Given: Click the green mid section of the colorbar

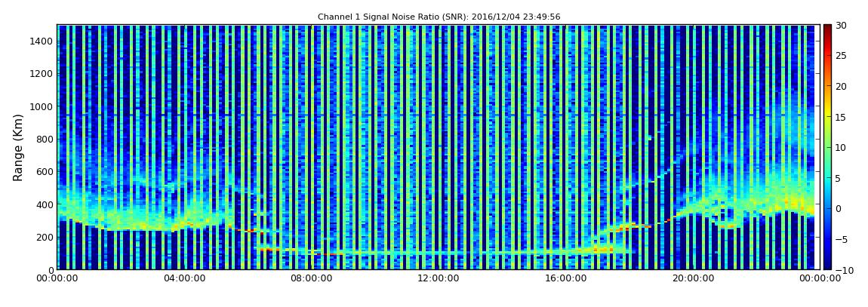Looking at the screenshot, I should click(x=827, y=147).
